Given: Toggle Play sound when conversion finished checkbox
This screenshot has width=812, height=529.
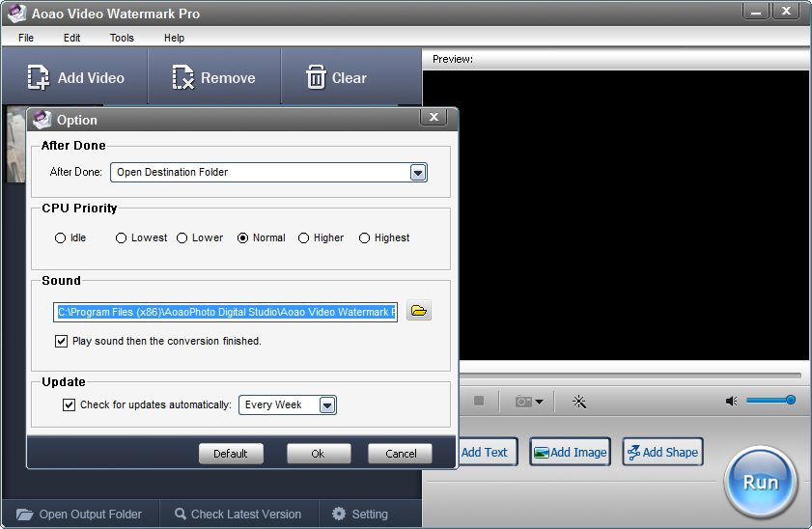Looking at the screenshot, I should coord(61,341).
